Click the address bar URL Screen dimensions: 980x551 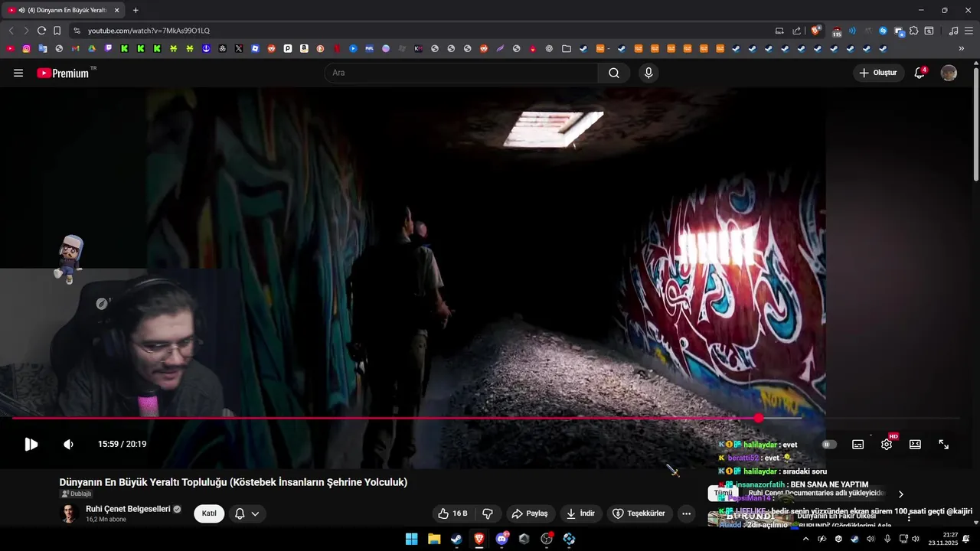[x=149, y=31]
